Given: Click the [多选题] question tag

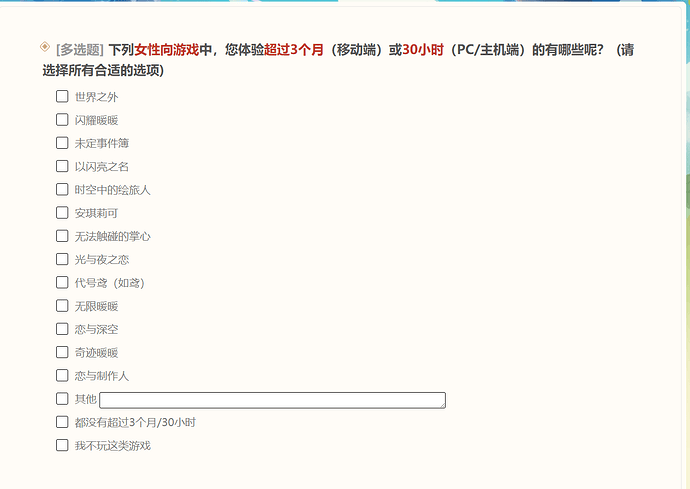Looking at the screenshot, I should [x=79, y=49].
